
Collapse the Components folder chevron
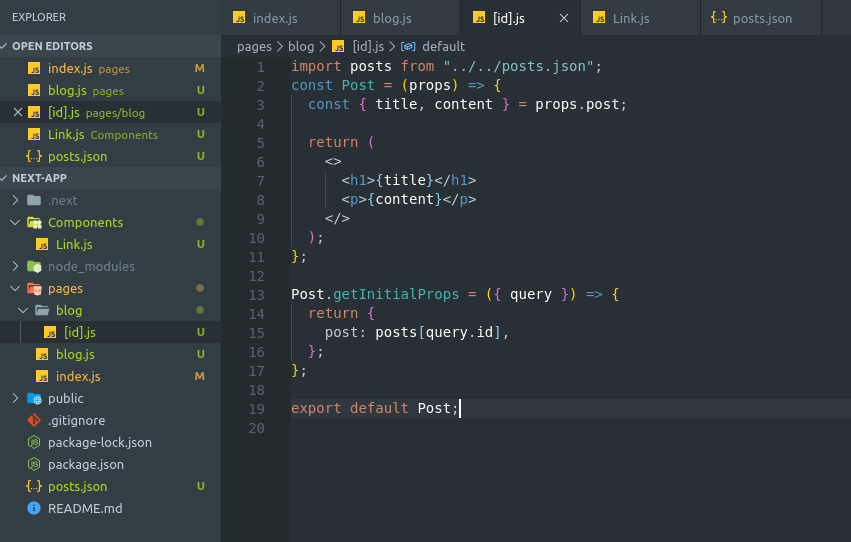pyautogui.click(x=15, y=222)
